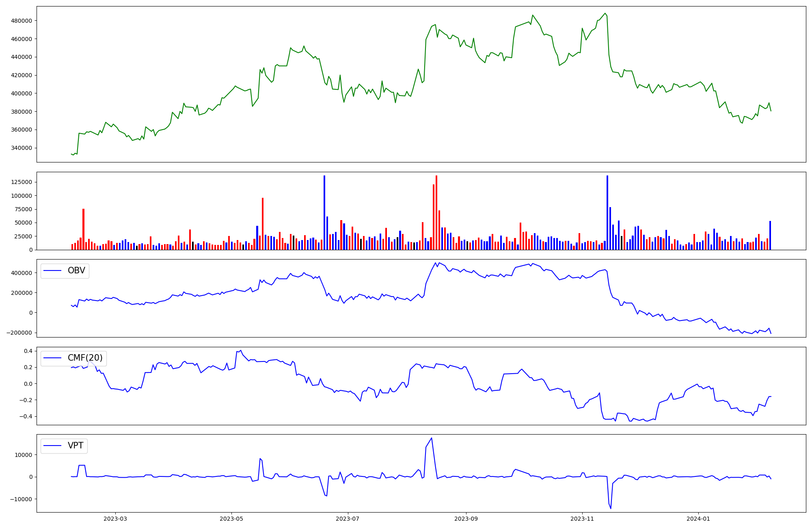Select the 2023-05 date tick label
The height and width of the screenshot is (528, 812).
tap(231, 518)
